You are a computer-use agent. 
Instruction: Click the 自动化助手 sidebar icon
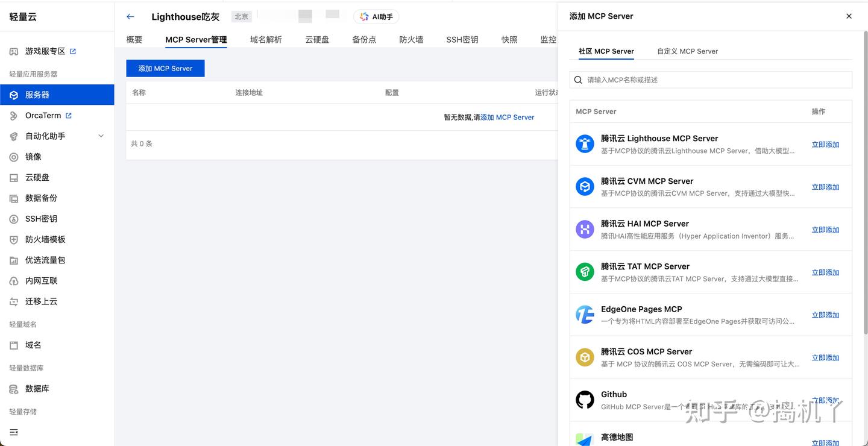13,136
